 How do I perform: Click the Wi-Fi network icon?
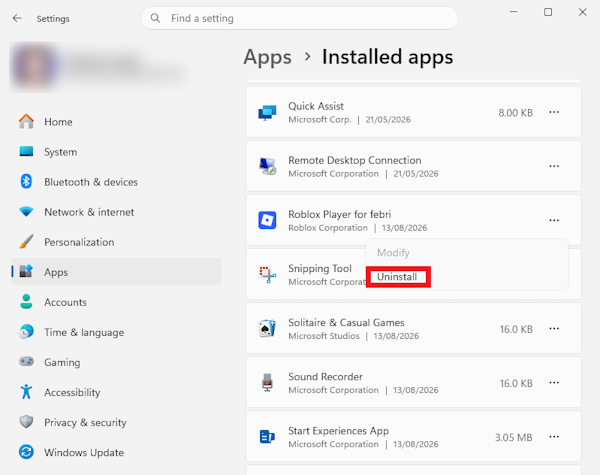[26, 211]
